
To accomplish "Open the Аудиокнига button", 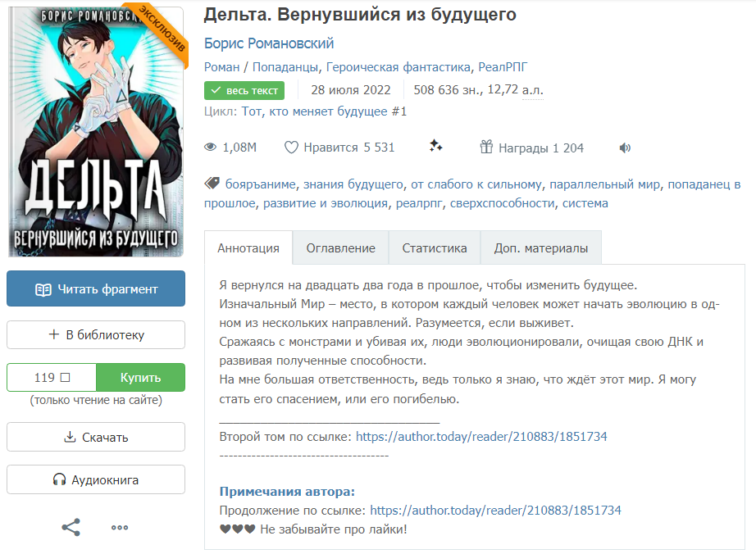I will click(96, 479).
